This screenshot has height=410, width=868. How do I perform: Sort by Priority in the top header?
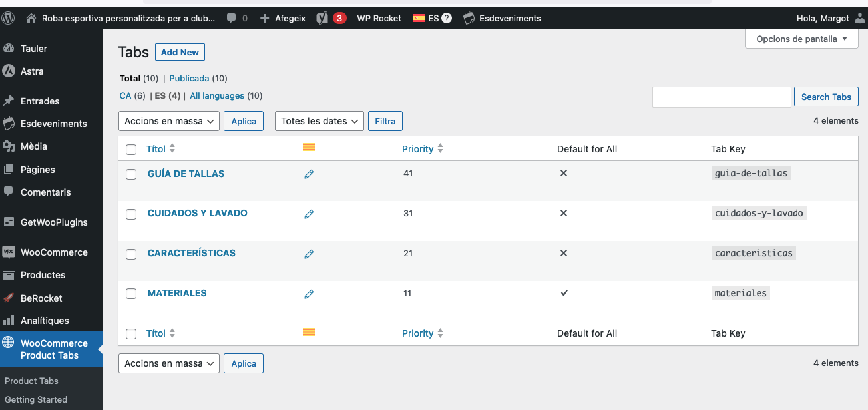[x=423, y=149]
